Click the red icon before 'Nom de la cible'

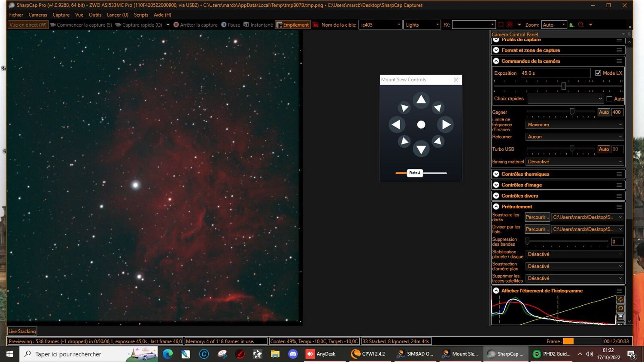(x=316, y=25)
